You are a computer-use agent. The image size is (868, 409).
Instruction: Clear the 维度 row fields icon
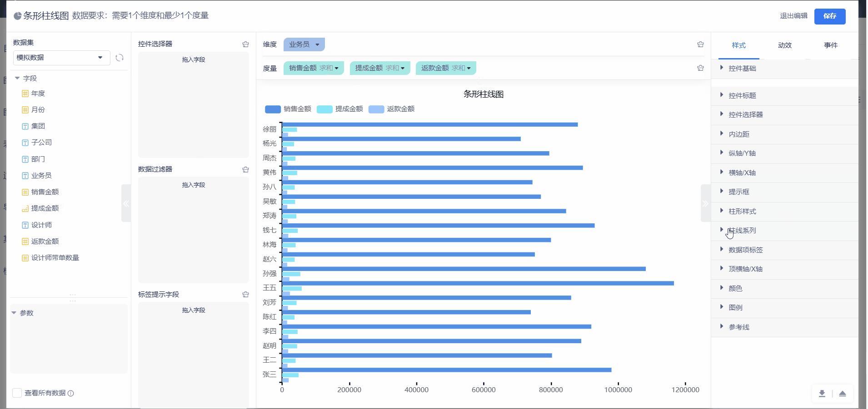click(700, 44)
